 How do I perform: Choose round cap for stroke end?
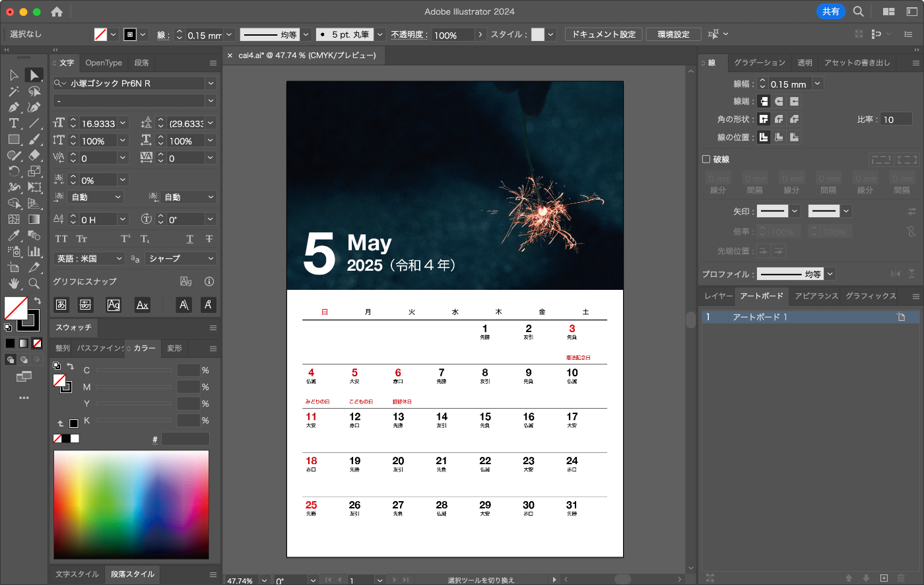(x=779, y=101)
